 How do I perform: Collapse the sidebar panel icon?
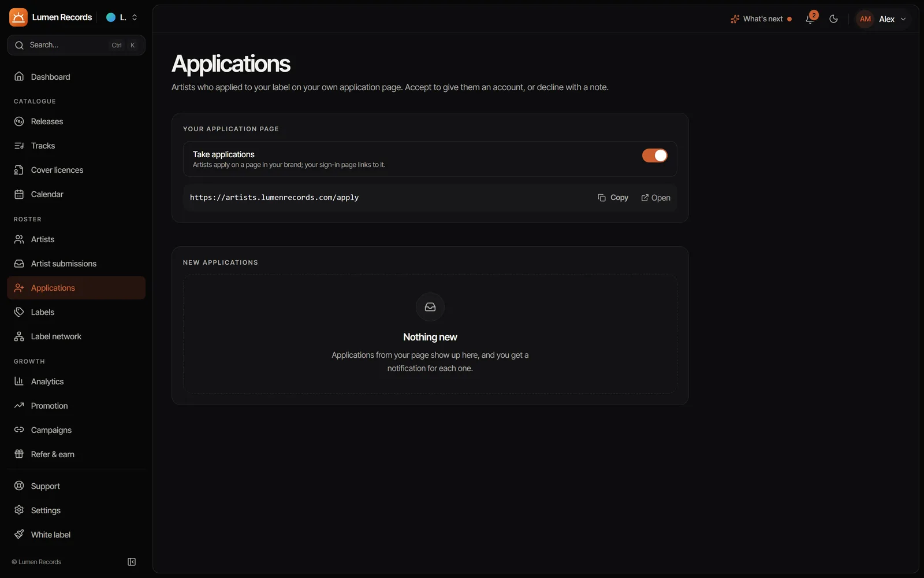click(x=132, y=562)
